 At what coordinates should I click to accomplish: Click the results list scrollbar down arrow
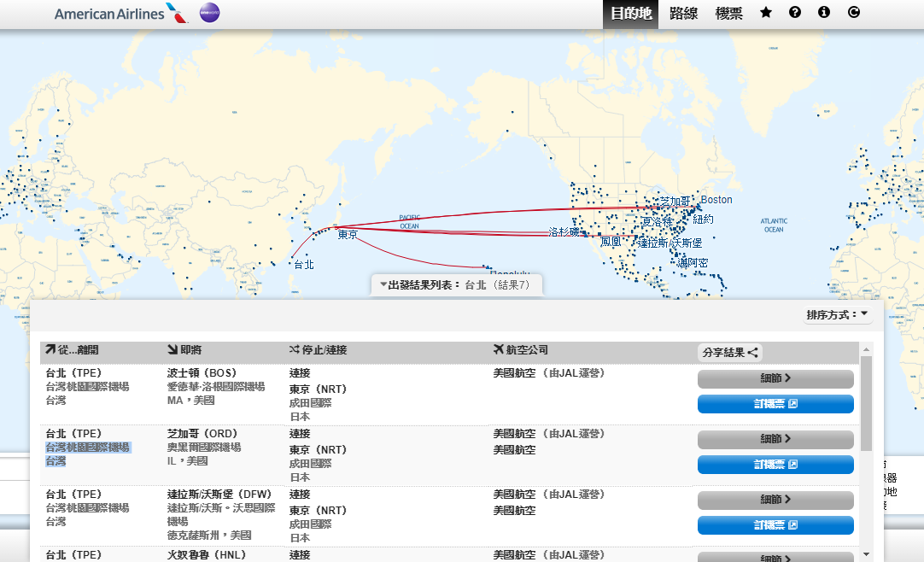[x=867, y=553]
